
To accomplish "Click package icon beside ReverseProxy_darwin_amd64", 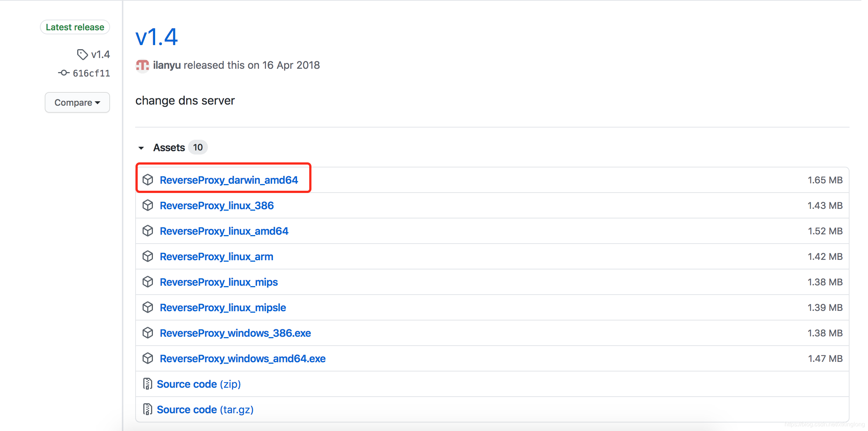I will point(148,180).
